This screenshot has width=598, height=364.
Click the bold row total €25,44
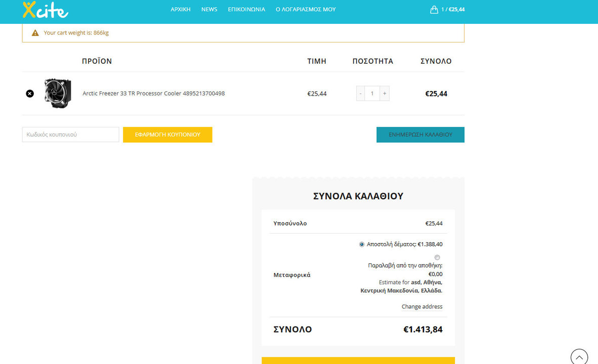(436, 94)
